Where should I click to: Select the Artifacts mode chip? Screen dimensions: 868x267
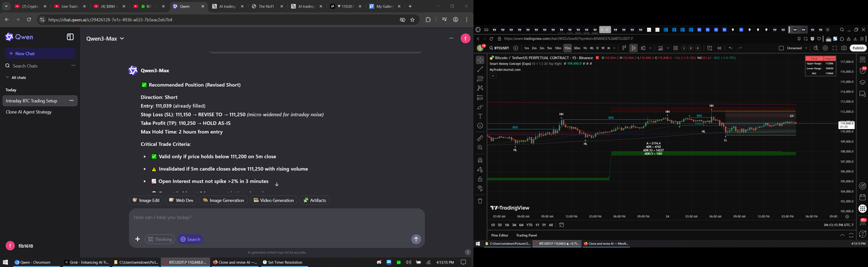tap(315, 200)
